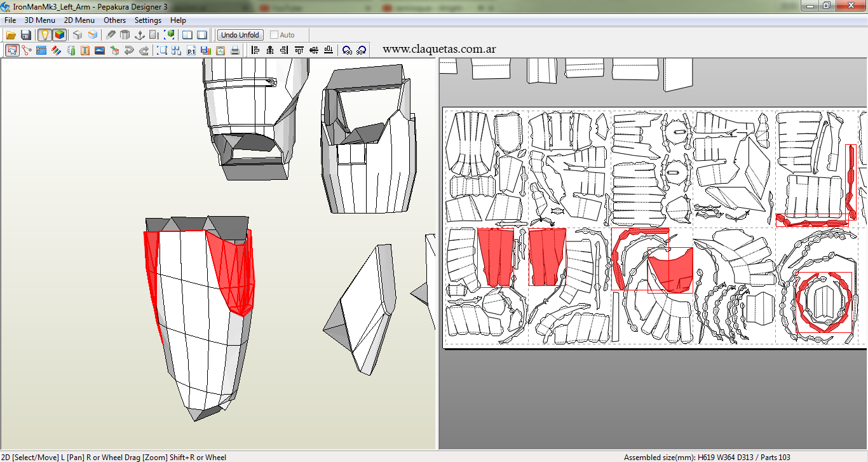Click the Save floppy disk icon
Screen dimensions: 868x462
[x=26, y=35]
